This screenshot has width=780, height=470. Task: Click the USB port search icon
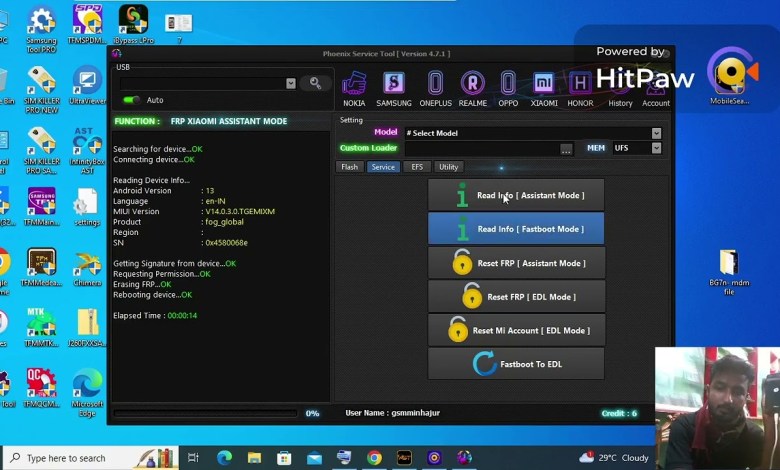[x=316, y=83]
